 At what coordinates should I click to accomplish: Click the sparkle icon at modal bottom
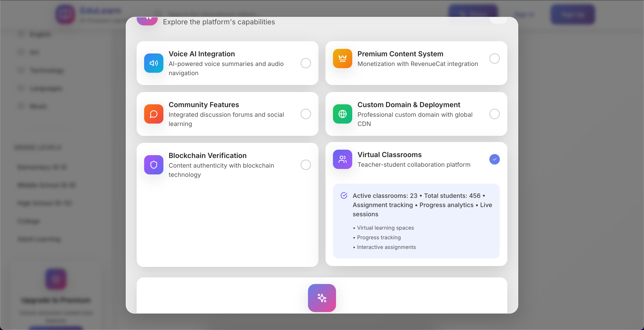322,298
